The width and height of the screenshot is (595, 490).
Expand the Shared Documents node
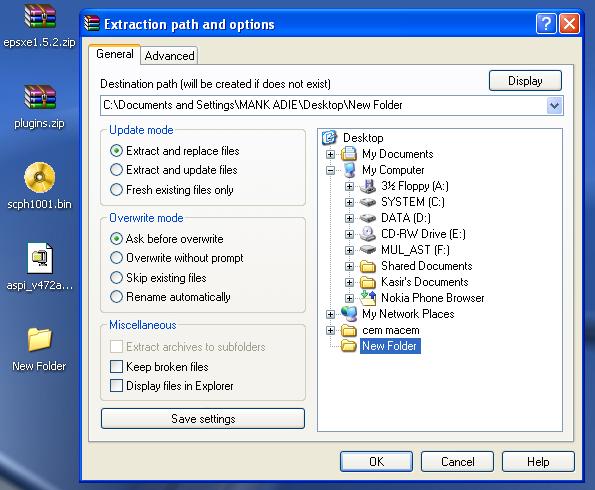click(349, 266)
